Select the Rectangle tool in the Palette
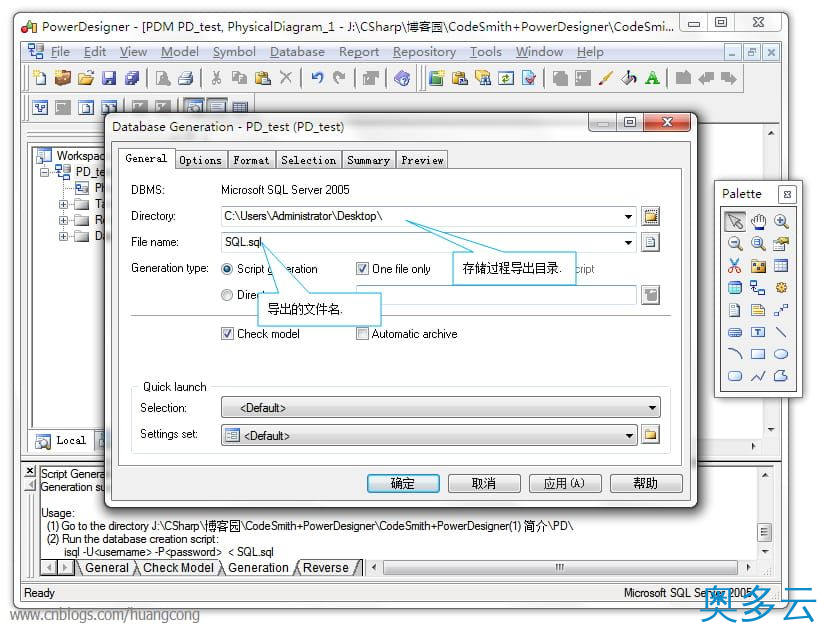The height and width of the screenshot is (633, 827). [758, 354]
